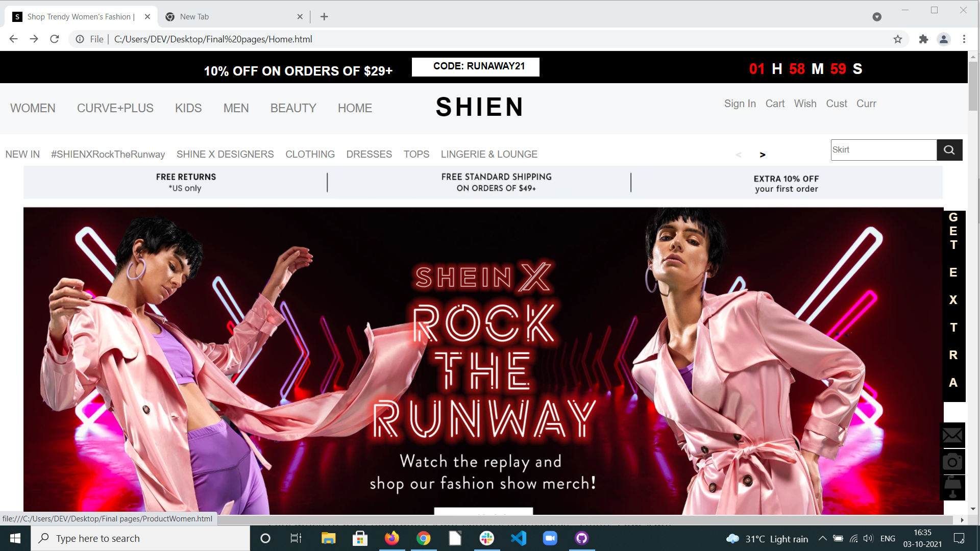Screen dimensions: 980x551
Task: Click the DRESSES category link
Action: pos(369,154)
